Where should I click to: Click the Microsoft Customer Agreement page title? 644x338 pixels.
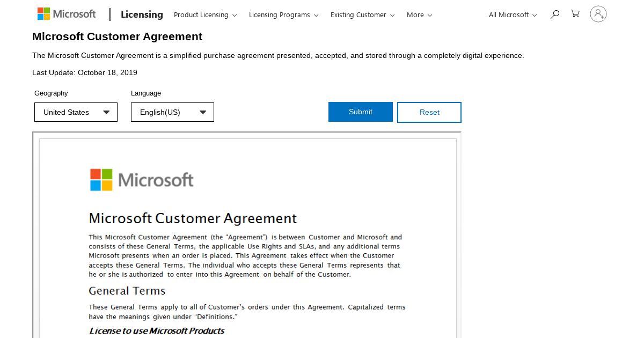click(117, 36)
